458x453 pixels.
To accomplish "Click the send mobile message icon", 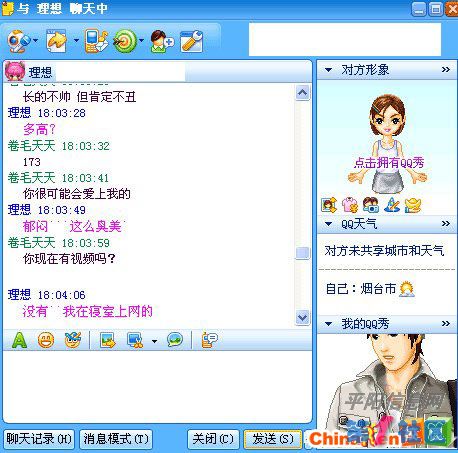I will click(x=96, y=41).
